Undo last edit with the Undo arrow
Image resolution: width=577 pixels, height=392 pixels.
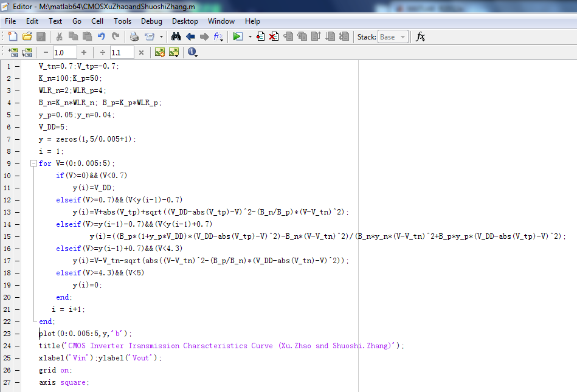click(x=100, y=36)
